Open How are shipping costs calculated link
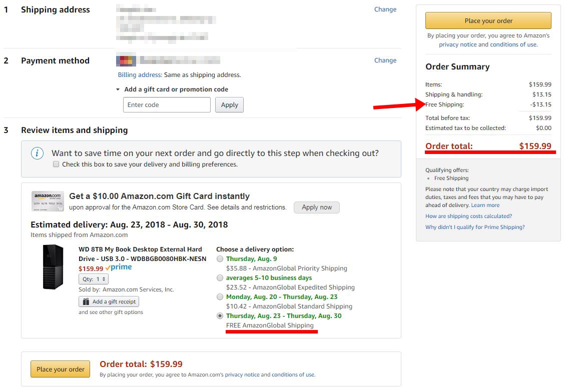This screenshot has width=564, height=392. 469,216
